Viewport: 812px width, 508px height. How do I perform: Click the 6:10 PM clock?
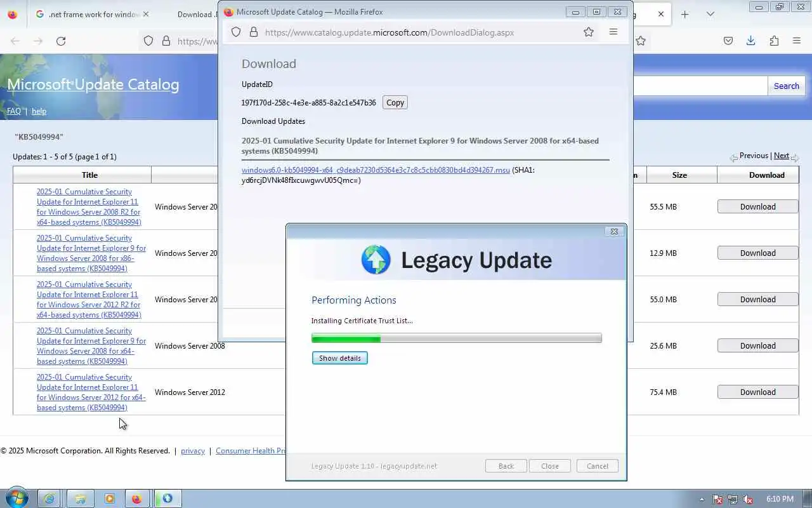click(x=780, y=499)
